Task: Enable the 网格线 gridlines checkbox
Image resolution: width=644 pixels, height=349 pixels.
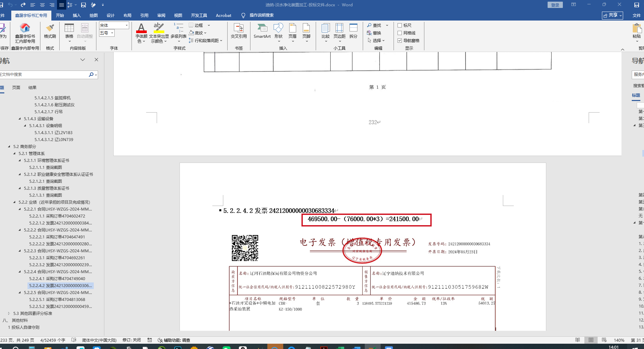Action: tap(400, 33)
